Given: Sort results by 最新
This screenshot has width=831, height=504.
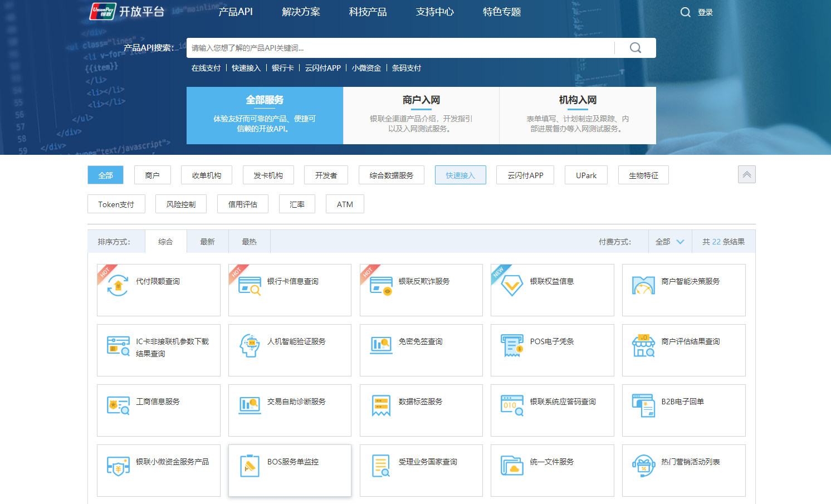Looking at the screenshot, I should coord(208,242).
